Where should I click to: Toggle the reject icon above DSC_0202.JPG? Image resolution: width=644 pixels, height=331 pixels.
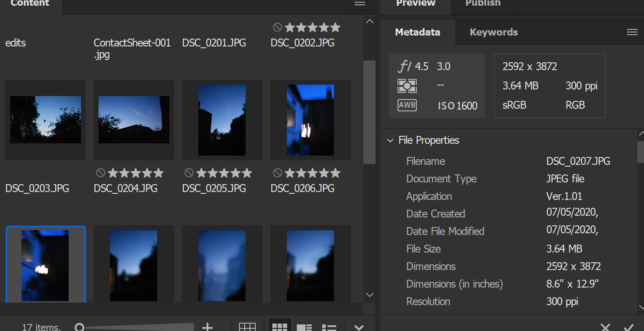tap(277, 28)
